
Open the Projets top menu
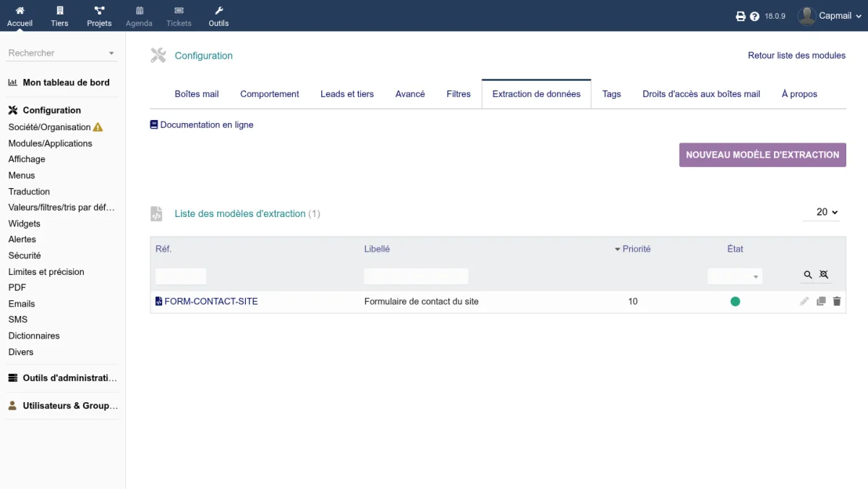click(99, 16)
